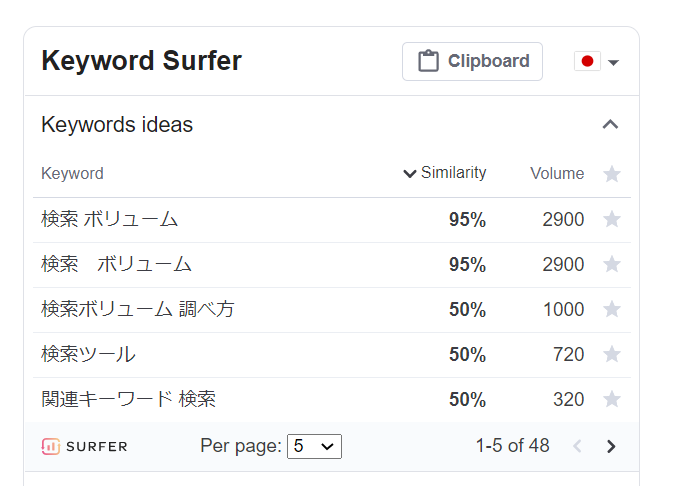676x486 pixels.
Task: Select the keyword 検索 ボリューム in the first row
Action: 110,219
